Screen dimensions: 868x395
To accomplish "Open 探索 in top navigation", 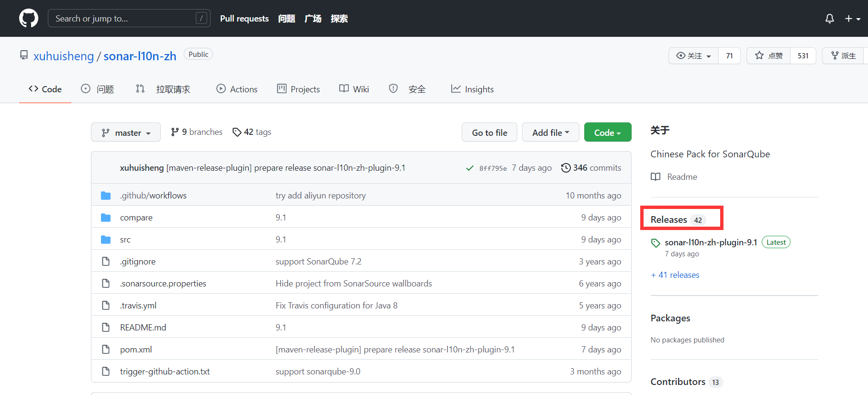I will [x=339, y=19].
